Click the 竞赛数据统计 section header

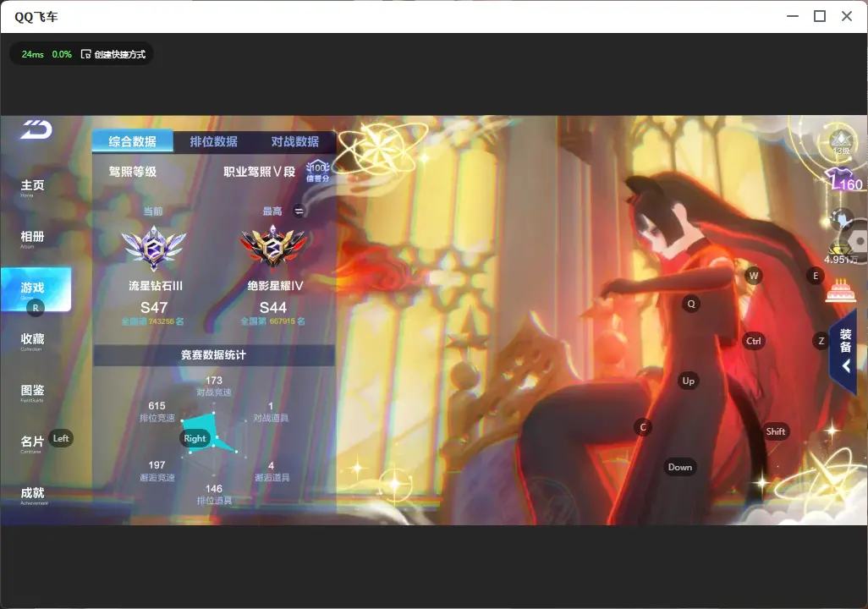(x=214, y=355)
